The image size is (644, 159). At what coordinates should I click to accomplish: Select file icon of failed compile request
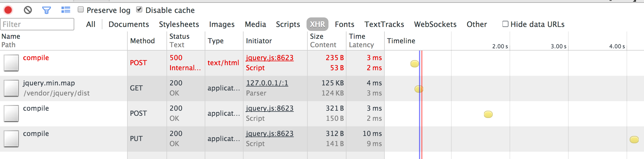coord(11,63)
